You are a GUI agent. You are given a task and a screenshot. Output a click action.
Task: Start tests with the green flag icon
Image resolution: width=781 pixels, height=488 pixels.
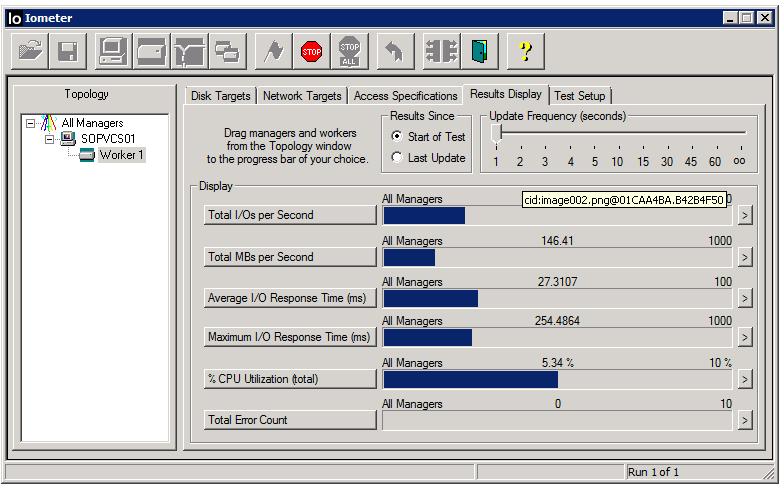click(x=273, y=51)
